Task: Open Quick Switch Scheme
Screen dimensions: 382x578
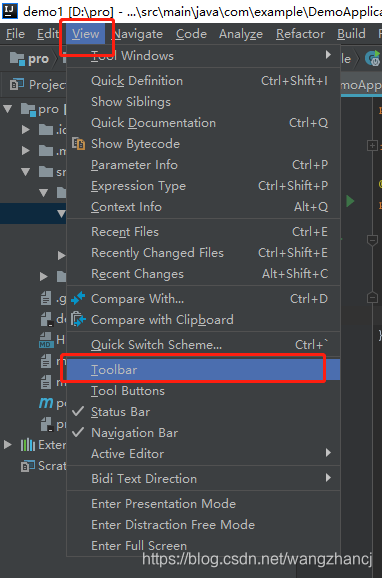Action: [x=203, y=345]
